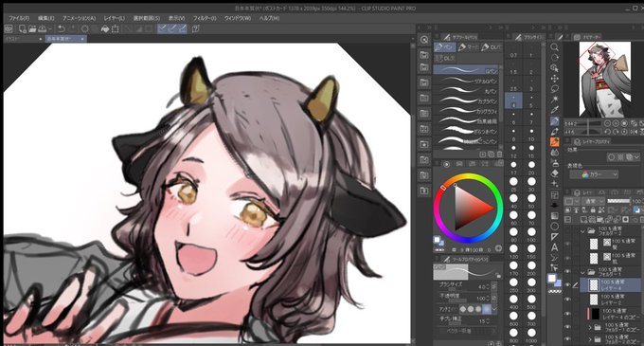Select the Text (A) tool
The width and height of the screenshot is (644, 346).
point(554,247)
